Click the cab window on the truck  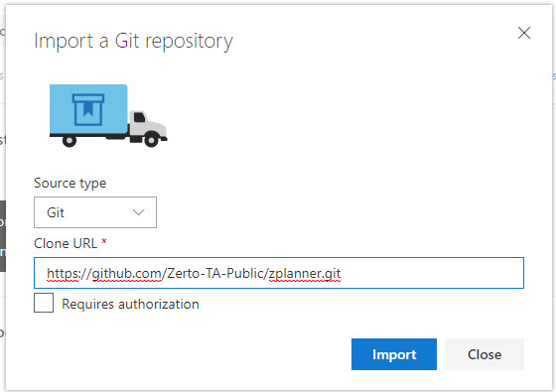[x=139, y=117]
